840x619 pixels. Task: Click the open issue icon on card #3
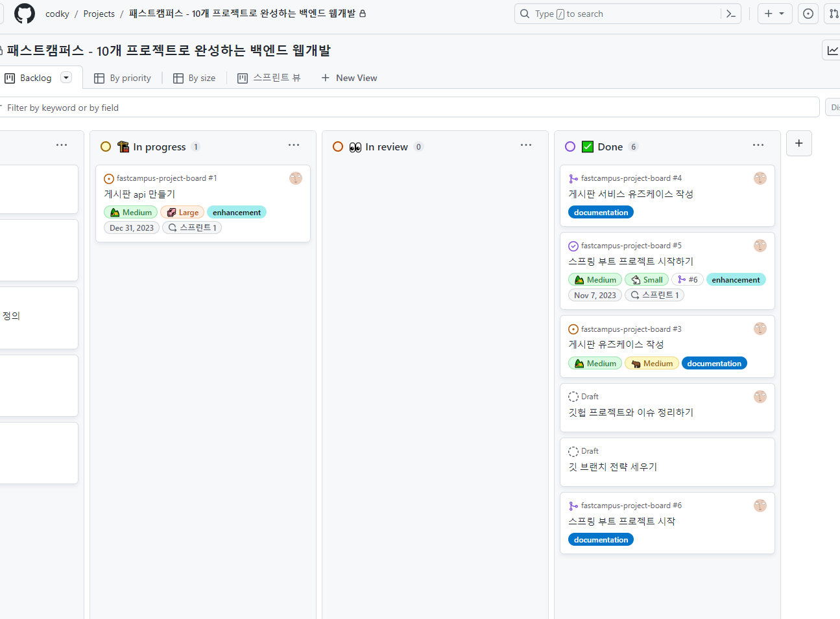pyautogui.click(x=573, y=329)
